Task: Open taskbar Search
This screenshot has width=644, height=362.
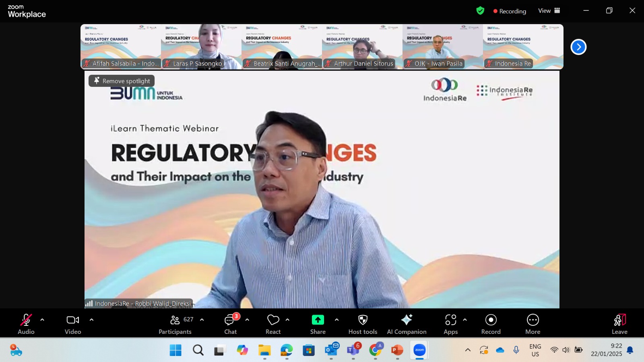Action: click(198, 350)
